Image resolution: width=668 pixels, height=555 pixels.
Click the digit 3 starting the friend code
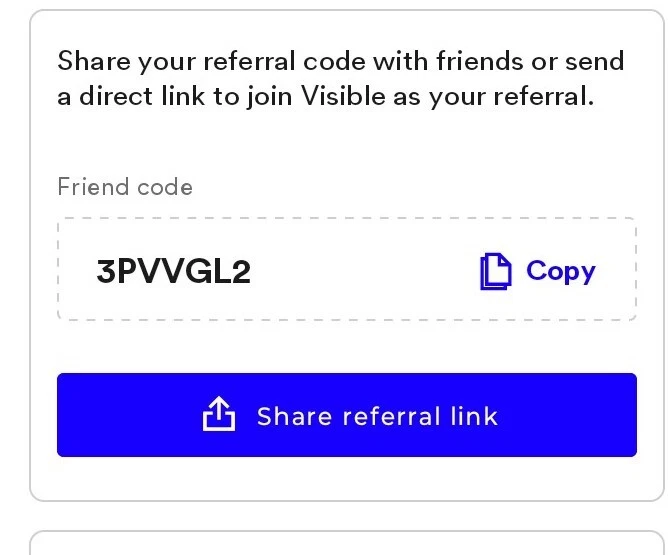coord(105,271)
